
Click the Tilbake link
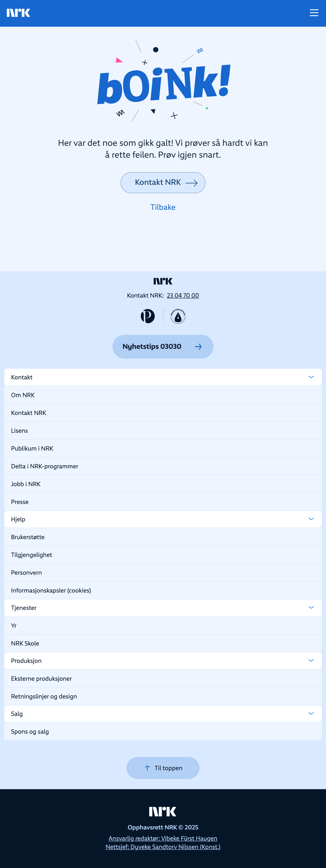(163, 207)
